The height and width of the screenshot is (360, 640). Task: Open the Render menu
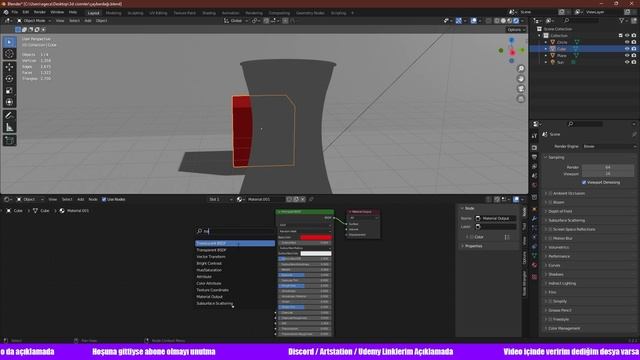tap(40, 12)
